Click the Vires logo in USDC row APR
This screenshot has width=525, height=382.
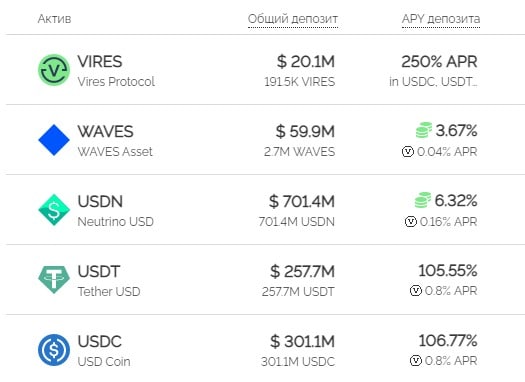pos(416,361)
